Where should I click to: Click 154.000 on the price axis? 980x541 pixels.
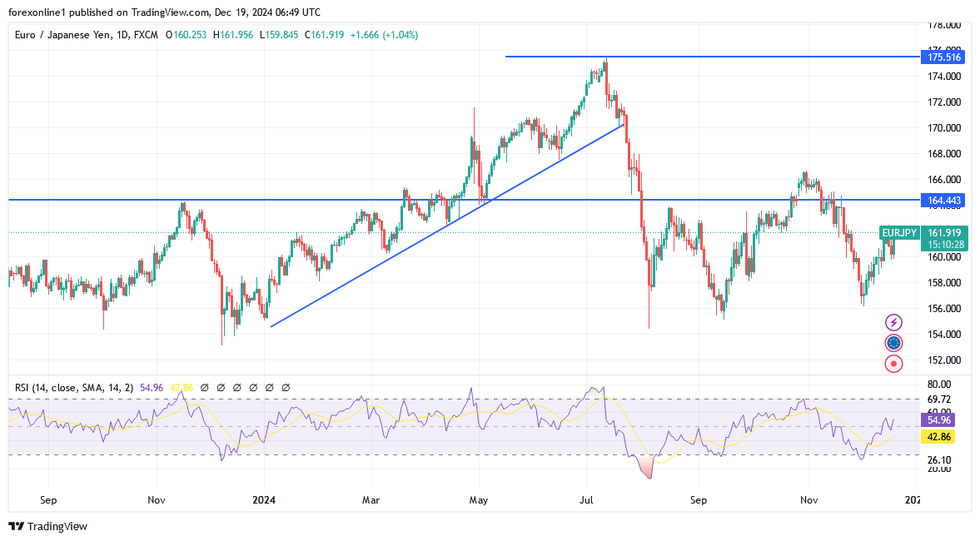pyautogui.click(x=943, y=335)
